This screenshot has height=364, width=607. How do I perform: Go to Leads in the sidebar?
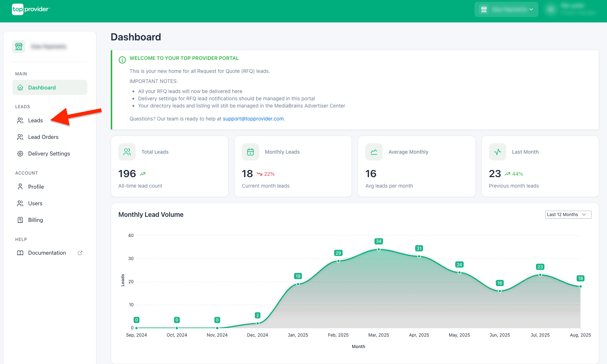coord(35,120)
